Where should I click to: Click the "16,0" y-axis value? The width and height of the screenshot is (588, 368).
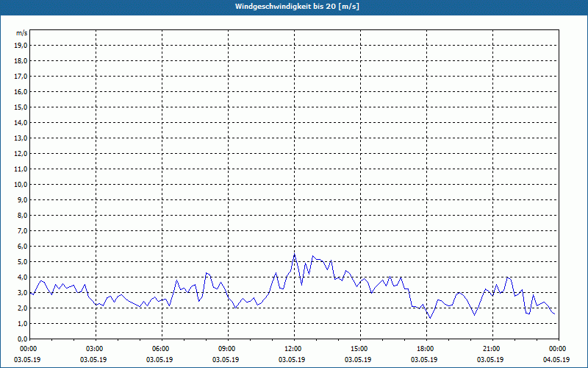pos(21,91)
